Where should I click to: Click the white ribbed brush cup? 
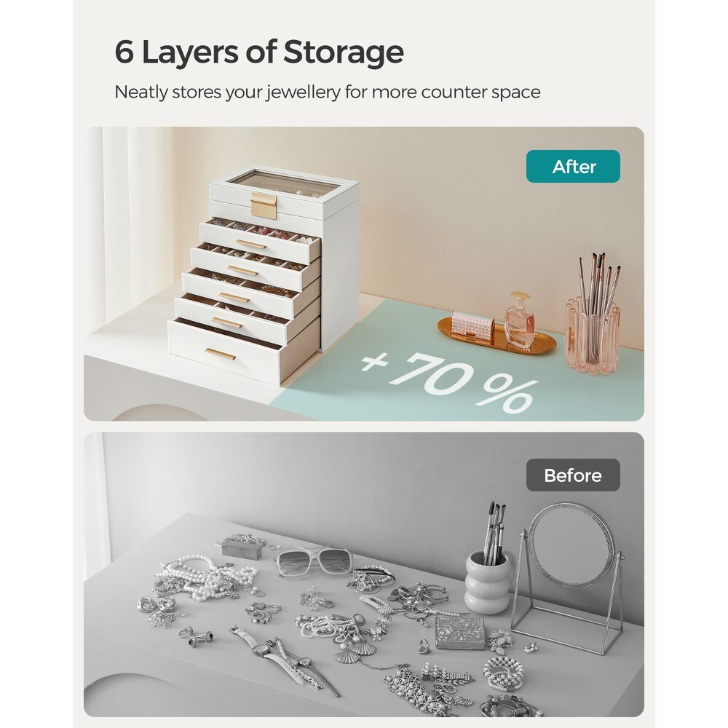489,582
